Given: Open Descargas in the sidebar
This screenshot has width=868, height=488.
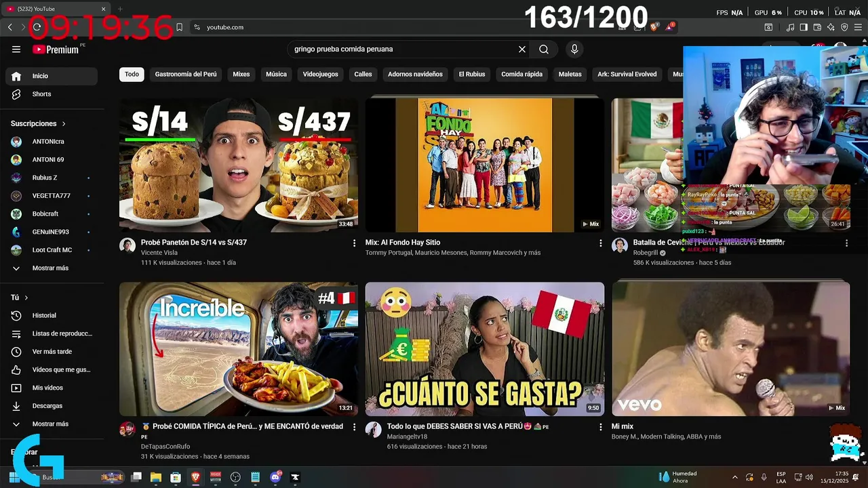Looking at the screenshot, I should pos(52,406).
